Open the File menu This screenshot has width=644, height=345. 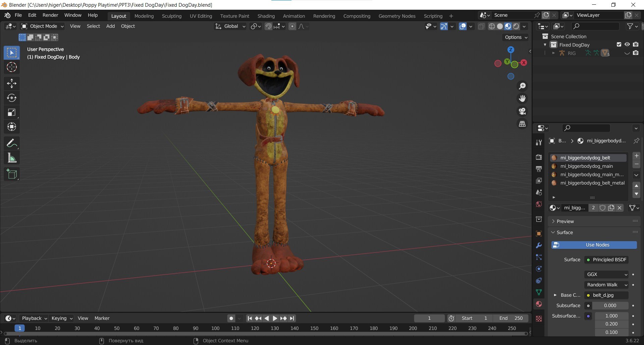[x=18, y=15]
